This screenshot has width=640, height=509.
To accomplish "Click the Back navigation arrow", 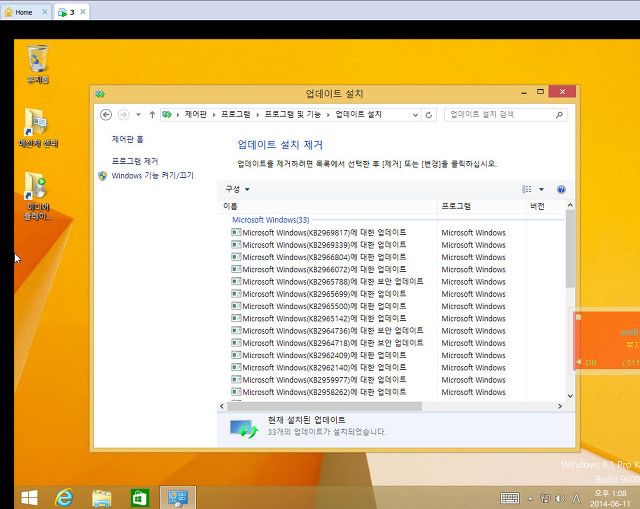I will (x=106, y=115).
